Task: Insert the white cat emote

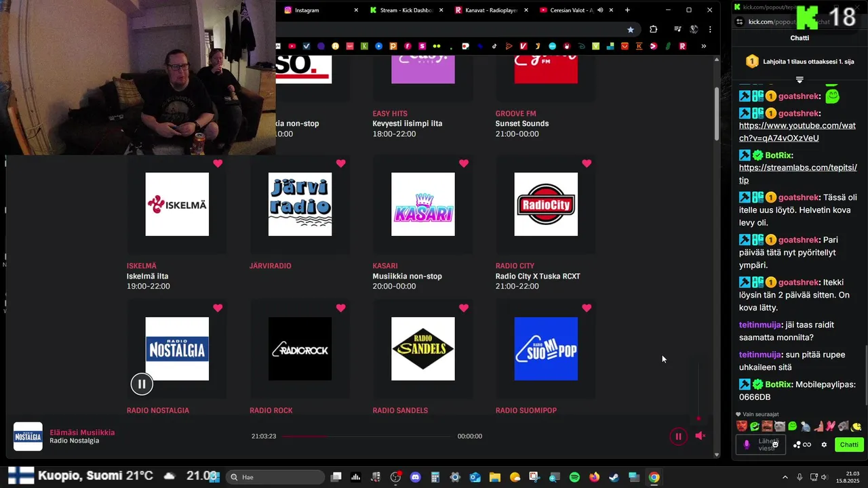Action: (781, 426)
